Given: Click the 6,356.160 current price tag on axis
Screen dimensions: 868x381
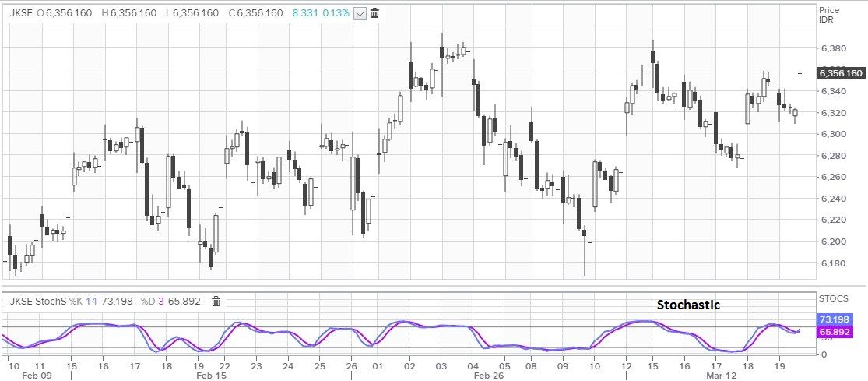Looking at the screenshot, I should coord(841,73).
